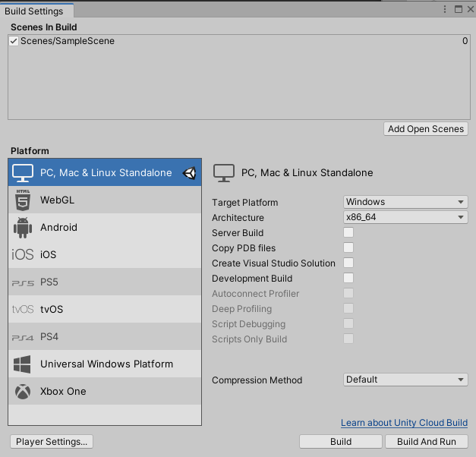Screen dimensions: 476x457
Task: Open the Compression Method dropdown
Action: tap(405, 380)
